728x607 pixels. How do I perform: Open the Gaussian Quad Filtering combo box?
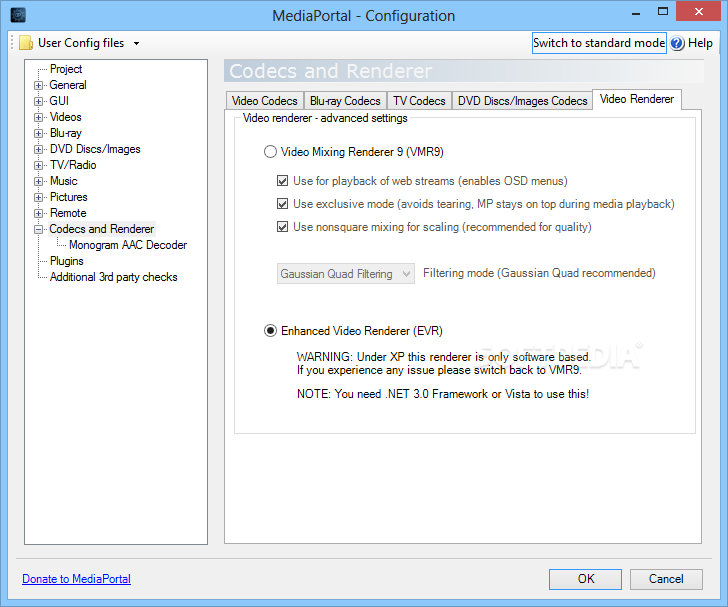pos(345,274)
